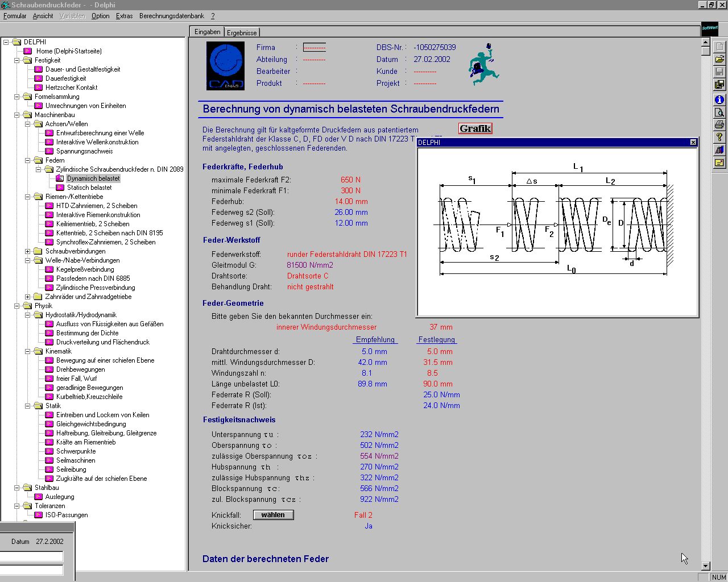Viewport: 728px width, 582px height.
Task: Click page icon beside 'Auslegung'
Action: pos(39,497)
